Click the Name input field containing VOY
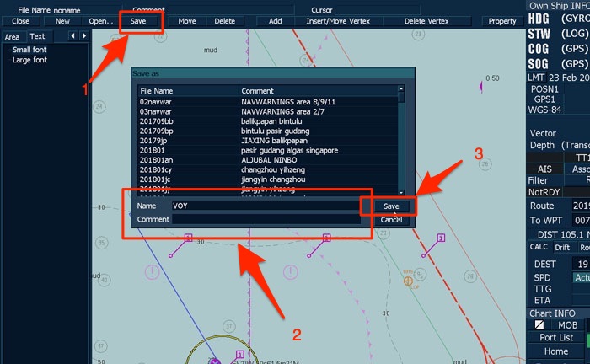 [x=261, y=205]
